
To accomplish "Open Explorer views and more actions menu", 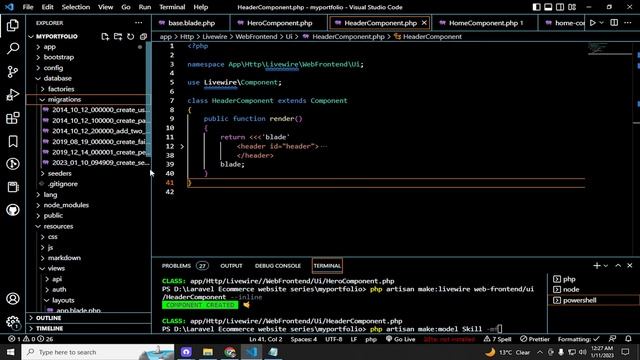I will pos(139,23).
